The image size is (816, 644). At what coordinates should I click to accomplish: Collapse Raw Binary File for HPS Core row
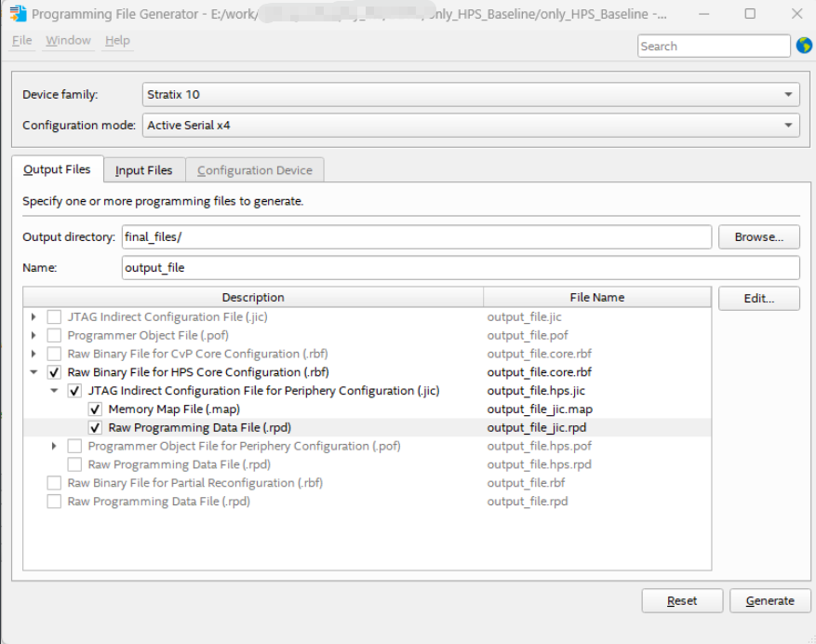point(33,372)
